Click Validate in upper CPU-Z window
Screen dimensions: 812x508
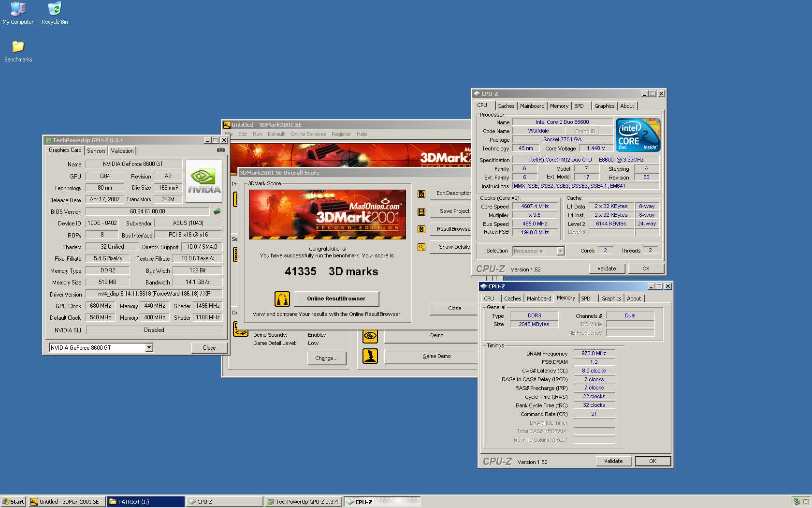coord(607,269)
